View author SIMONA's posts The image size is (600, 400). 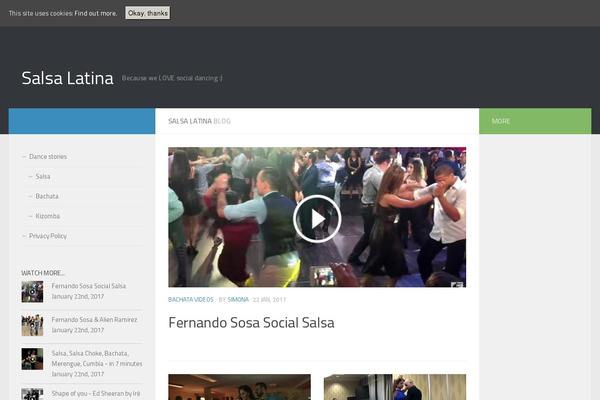point(238,300)
